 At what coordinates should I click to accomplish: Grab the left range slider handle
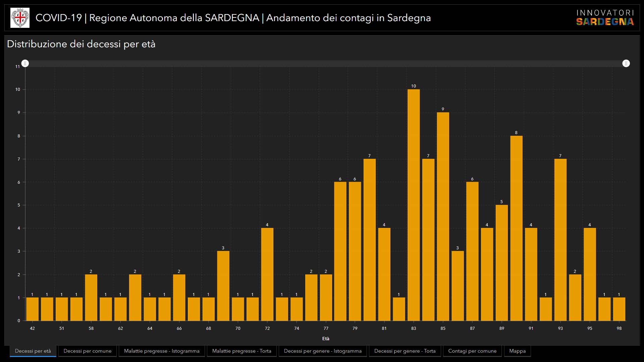(25, 63)
